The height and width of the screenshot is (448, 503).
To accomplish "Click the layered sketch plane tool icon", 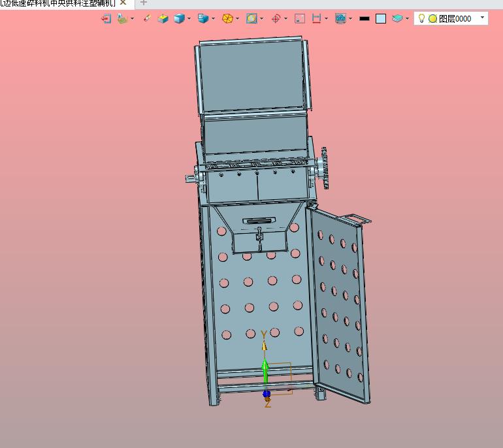I will click(x=122, y=18).
